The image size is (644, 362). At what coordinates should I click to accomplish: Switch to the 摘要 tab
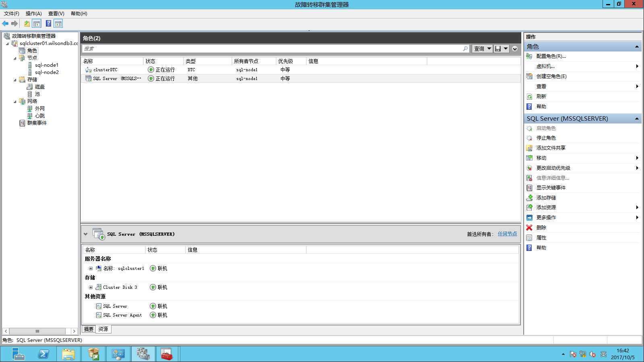pos(89,329)
